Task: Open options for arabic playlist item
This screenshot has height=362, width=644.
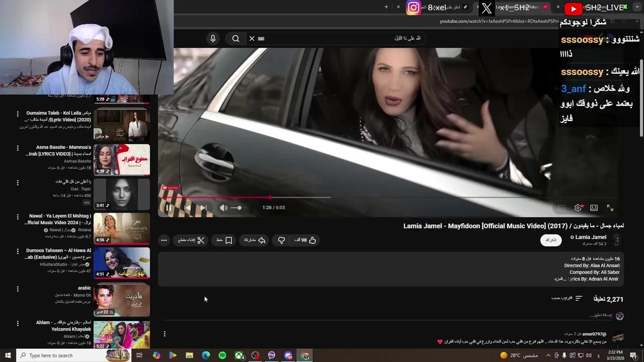Action: click(18, 289)
